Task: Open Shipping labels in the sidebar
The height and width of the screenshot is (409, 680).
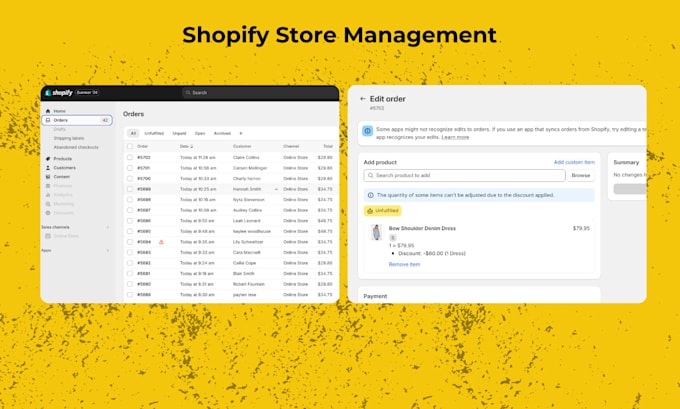Action: point(69,138)
